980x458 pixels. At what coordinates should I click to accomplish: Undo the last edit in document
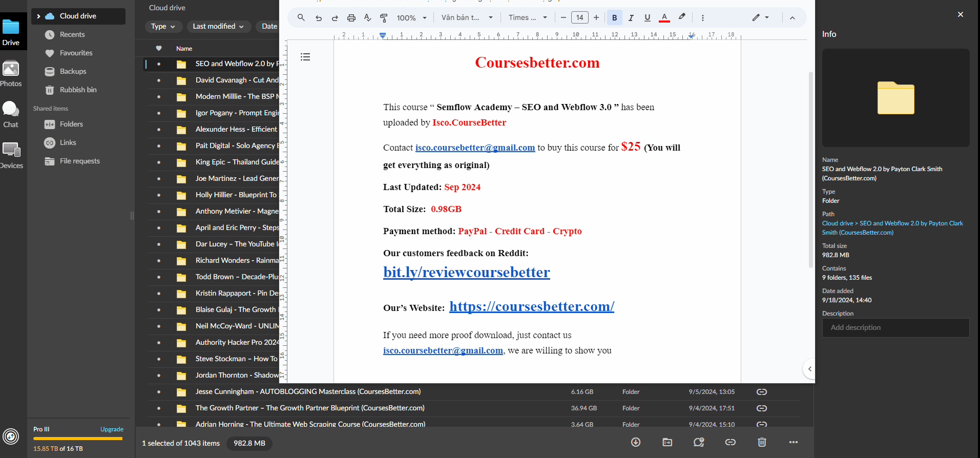point(319,18)
